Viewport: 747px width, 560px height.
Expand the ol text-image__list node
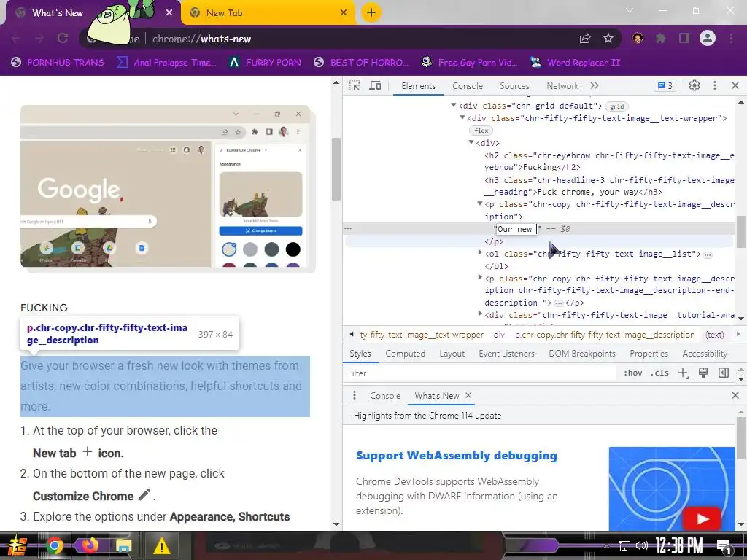click(x=480, y=253)
